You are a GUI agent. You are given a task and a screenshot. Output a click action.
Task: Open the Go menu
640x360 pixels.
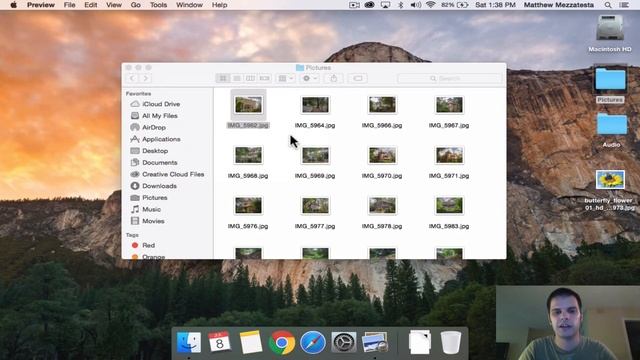pyautogui.click(x=136, y=5)
